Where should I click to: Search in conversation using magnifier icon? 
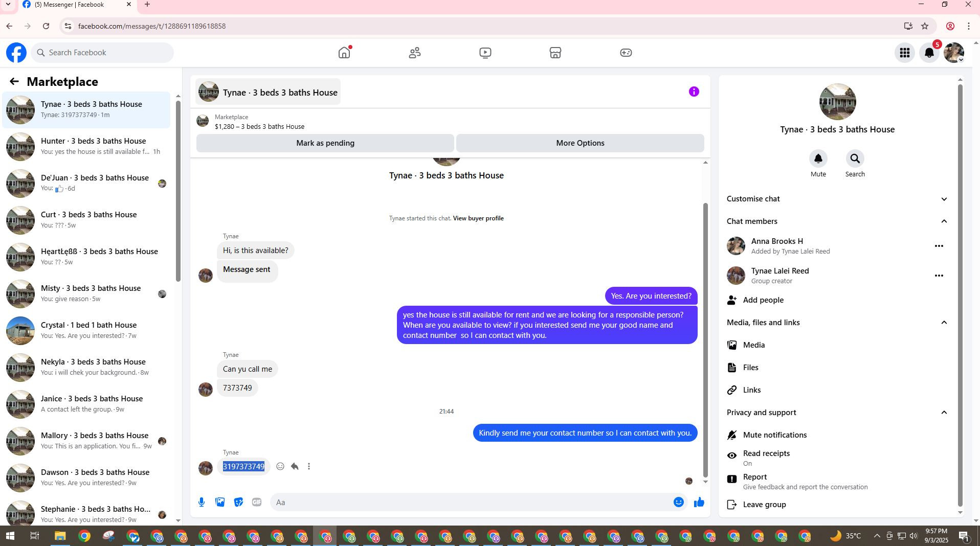coord(855,159)
